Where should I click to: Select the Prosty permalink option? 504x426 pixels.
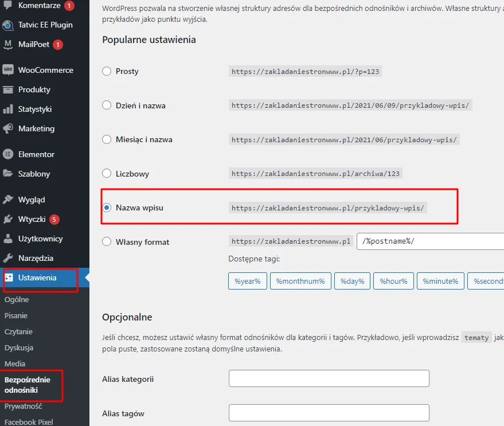click(106, 71)
